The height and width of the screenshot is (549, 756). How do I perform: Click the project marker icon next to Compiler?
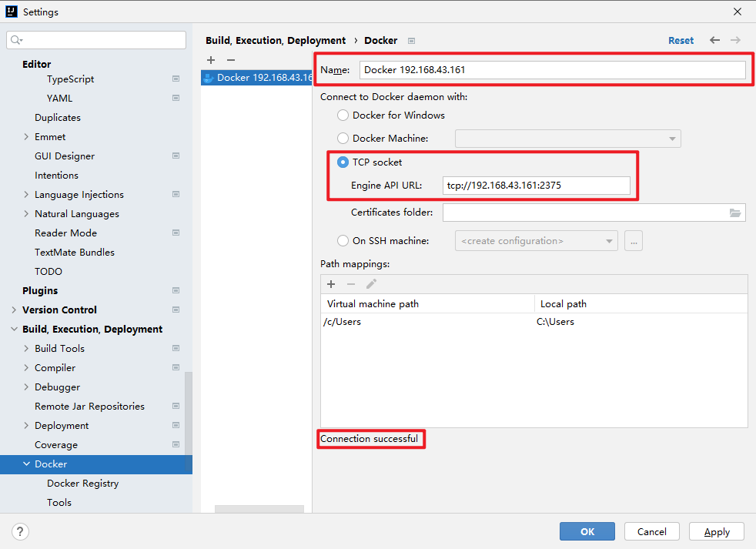[x=176, y=367]
